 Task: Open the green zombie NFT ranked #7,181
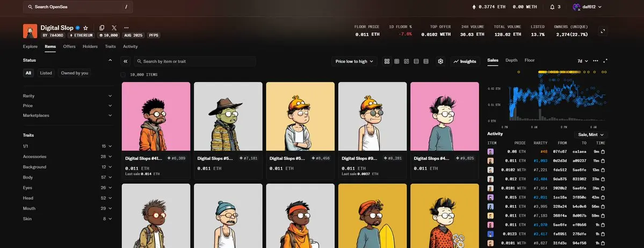tap(228, 130)
